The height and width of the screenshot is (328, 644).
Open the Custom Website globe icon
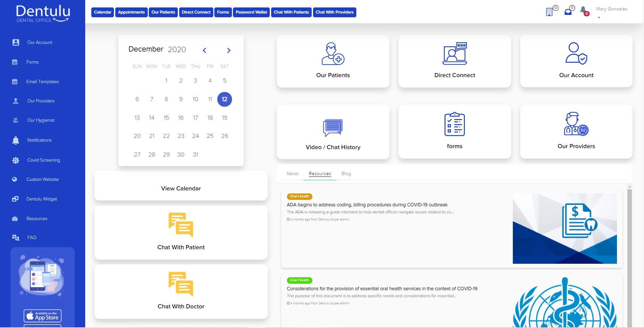pos(15,180)
